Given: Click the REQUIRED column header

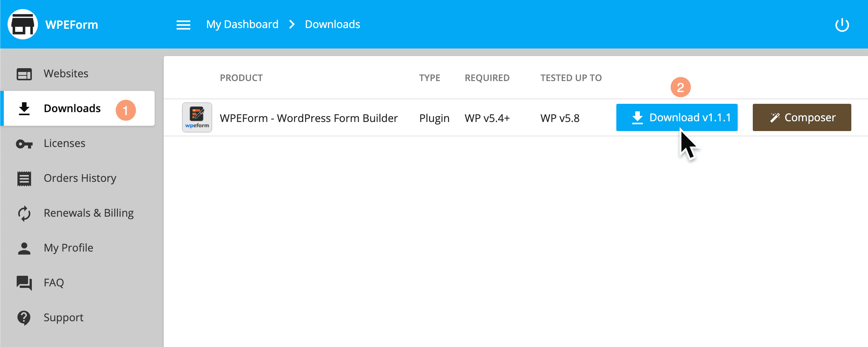Looking at the screenshot, I should click(487, 78).
